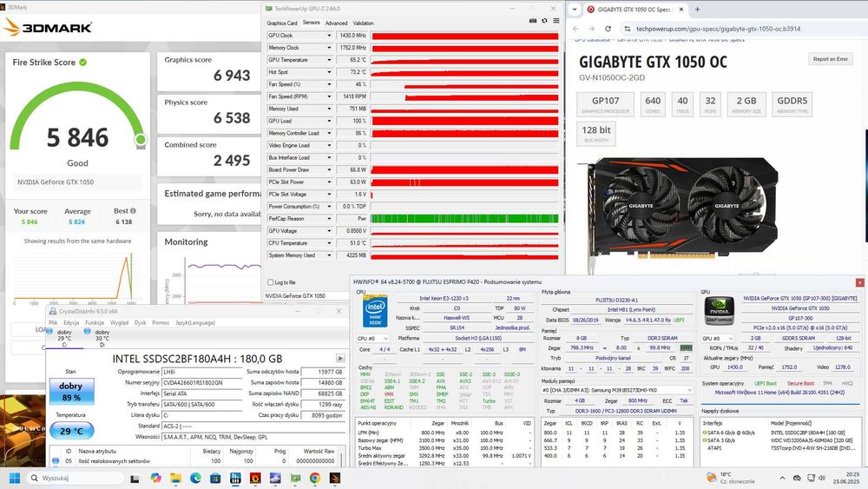
Task: Open the weather widget on the taskbar
Action: click(730, 478)
